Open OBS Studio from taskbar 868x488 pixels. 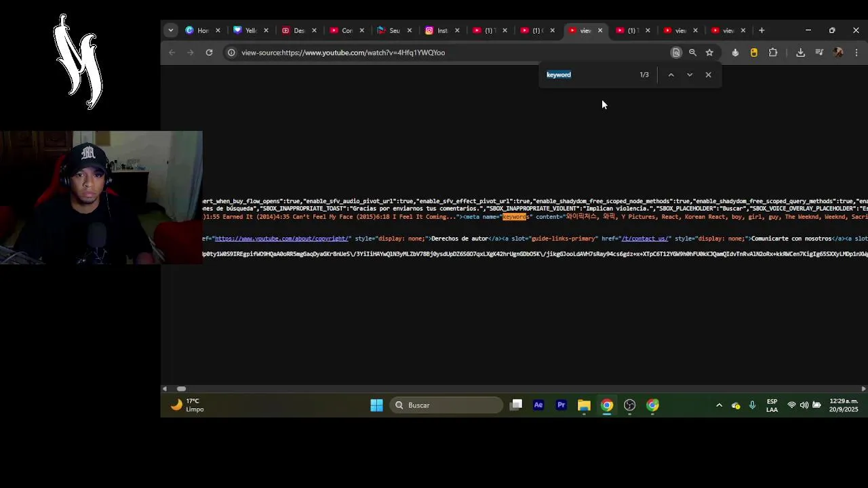[x=629, y=405]
